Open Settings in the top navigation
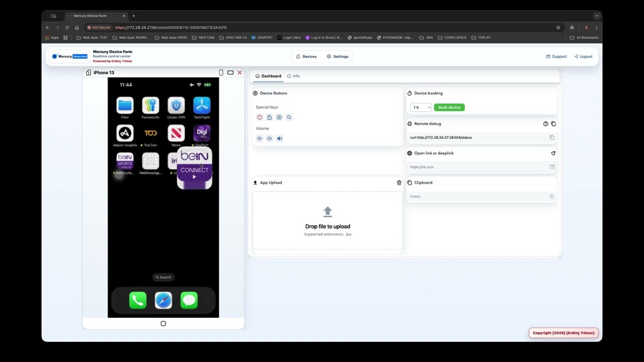The image size is (644, 362). tap(337, 57)
